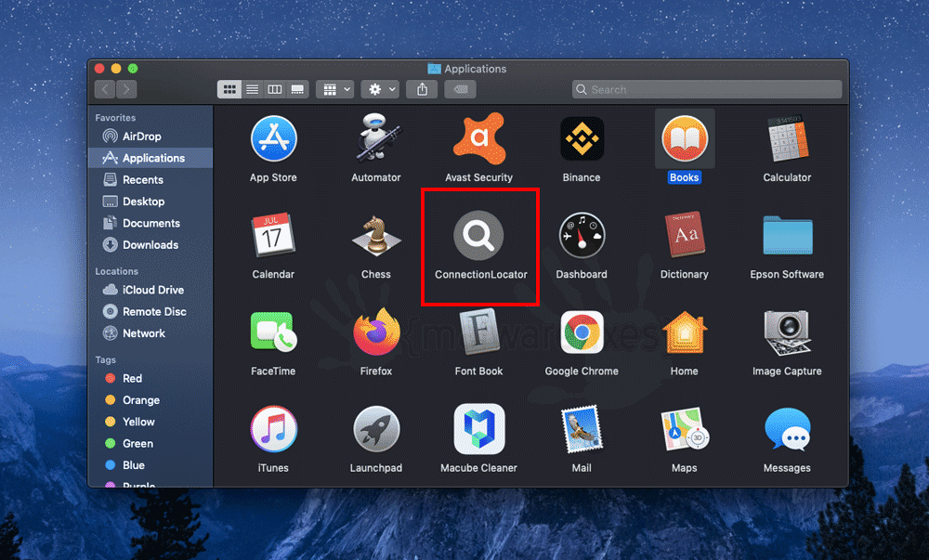
Task: Select Applications in the sidebar
Action: coord(150,158)
